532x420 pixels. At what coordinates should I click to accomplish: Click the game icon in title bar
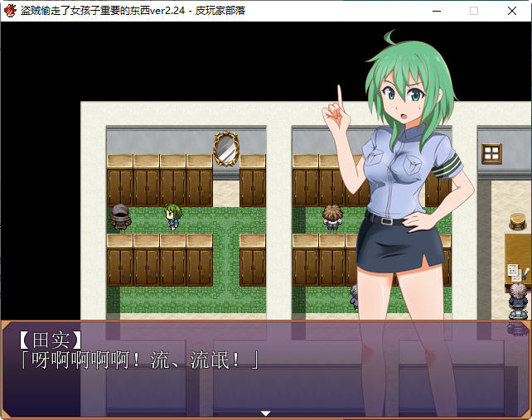coord(10,11)
